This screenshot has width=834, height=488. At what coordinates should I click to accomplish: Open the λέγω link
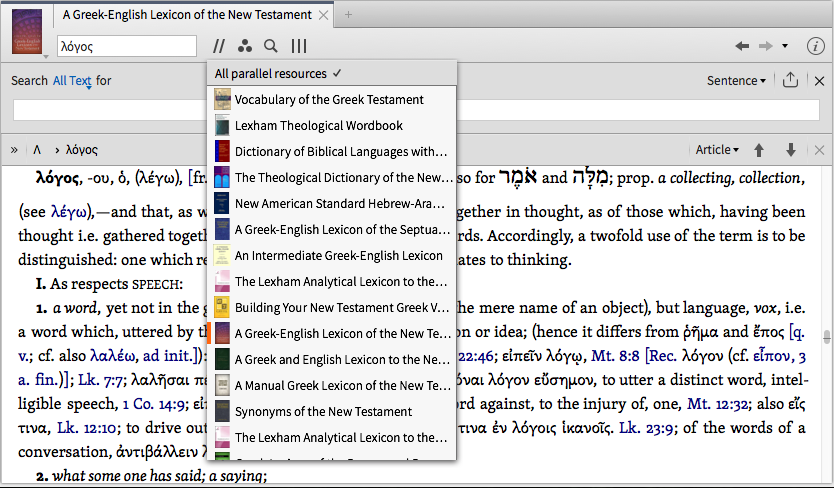point(68,212)
